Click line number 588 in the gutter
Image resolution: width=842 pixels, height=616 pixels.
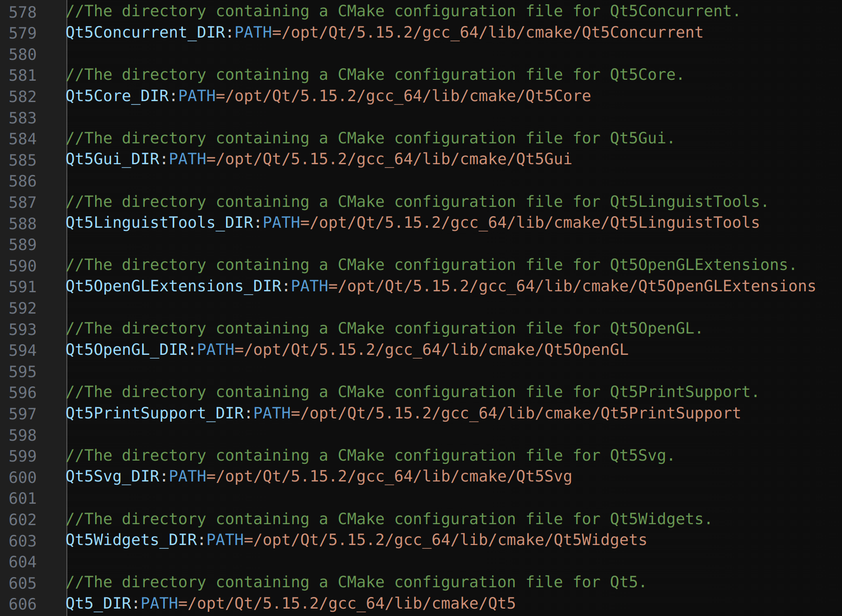click(x=22, y=224)
